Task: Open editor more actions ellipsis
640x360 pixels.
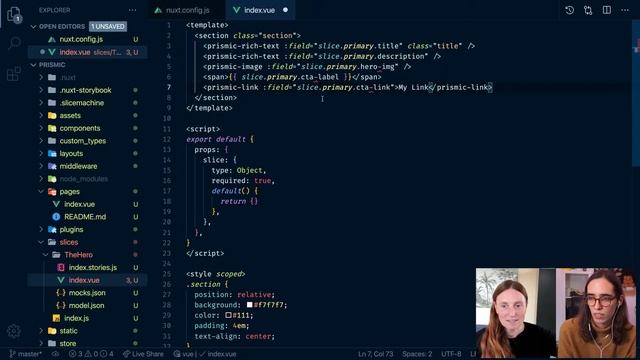Action: coord(625,10)
